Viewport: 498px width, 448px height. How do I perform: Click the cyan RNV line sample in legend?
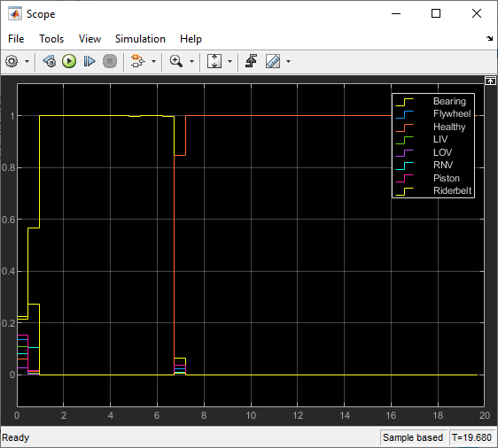(404, 166)
